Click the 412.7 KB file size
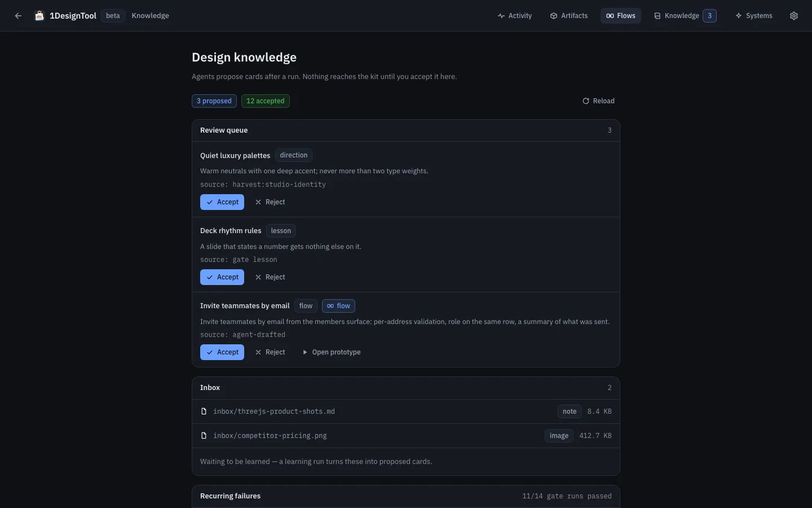The image size is (812, 508). [x=595, y=436]
